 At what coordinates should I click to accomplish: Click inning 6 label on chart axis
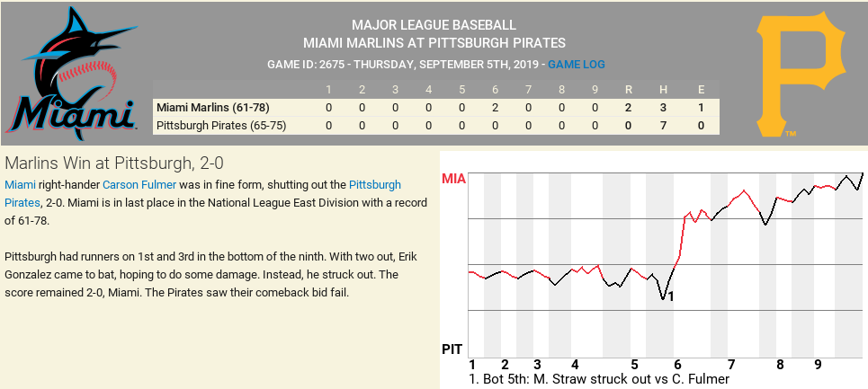(677, 365)
